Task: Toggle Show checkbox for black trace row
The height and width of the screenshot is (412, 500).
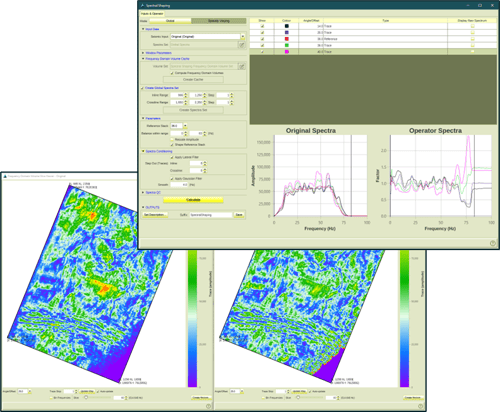Action: coord(262,26)
